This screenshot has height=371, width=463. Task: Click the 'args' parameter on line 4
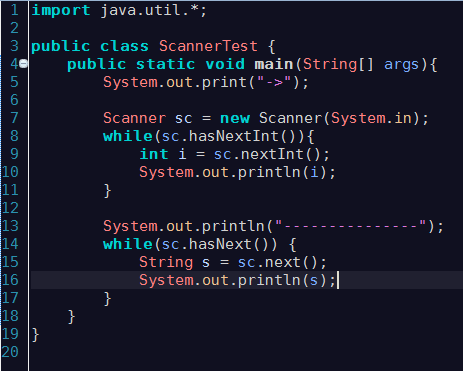[x=401, y=65]
